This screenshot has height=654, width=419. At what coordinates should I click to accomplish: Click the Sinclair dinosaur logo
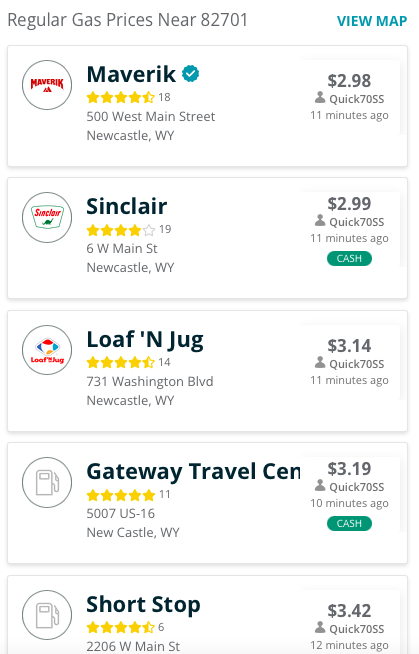[47, 217]
